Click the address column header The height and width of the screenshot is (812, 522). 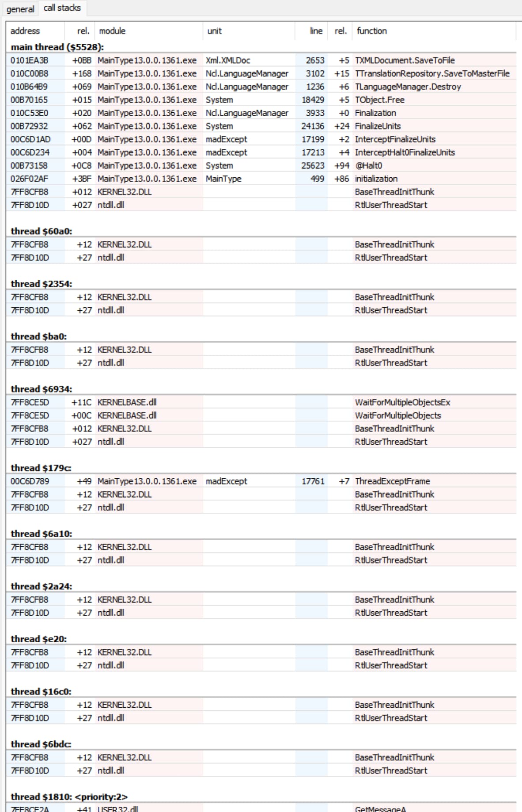coord(25,31)
